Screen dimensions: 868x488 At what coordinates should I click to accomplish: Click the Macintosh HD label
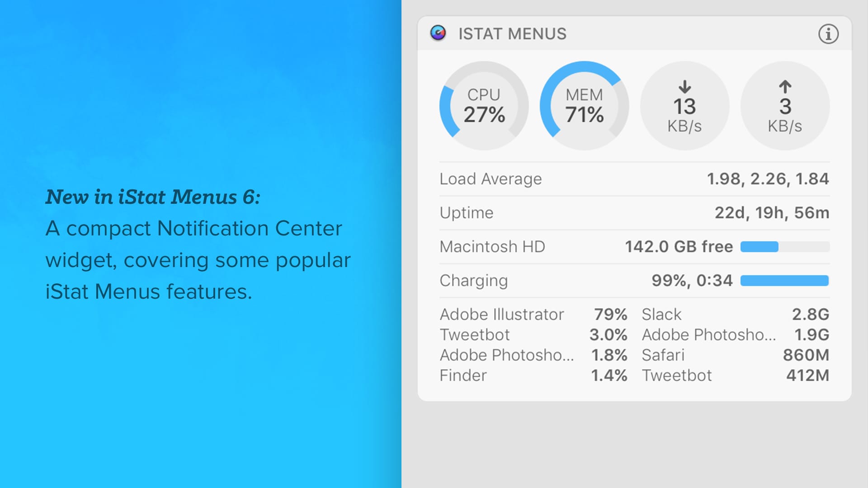tap(492, 247)
